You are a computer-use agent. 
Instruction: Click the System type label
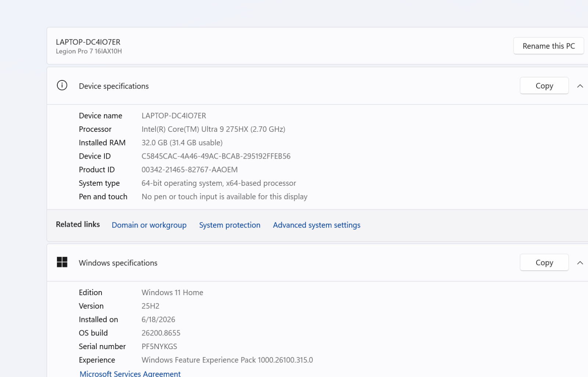(x=99, y=183)
